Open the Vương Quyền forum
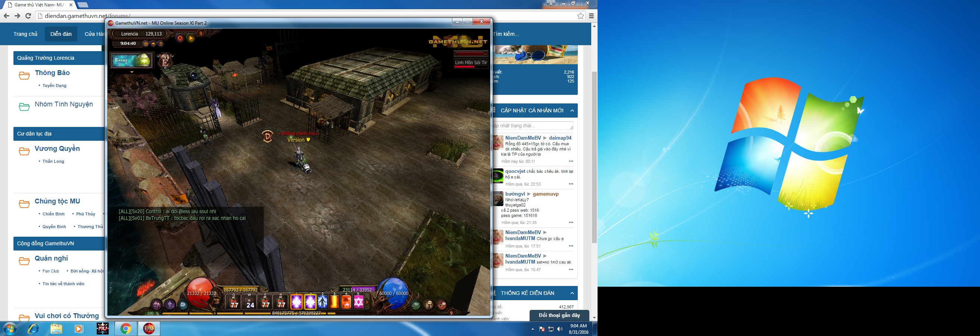 pos(57,149)
